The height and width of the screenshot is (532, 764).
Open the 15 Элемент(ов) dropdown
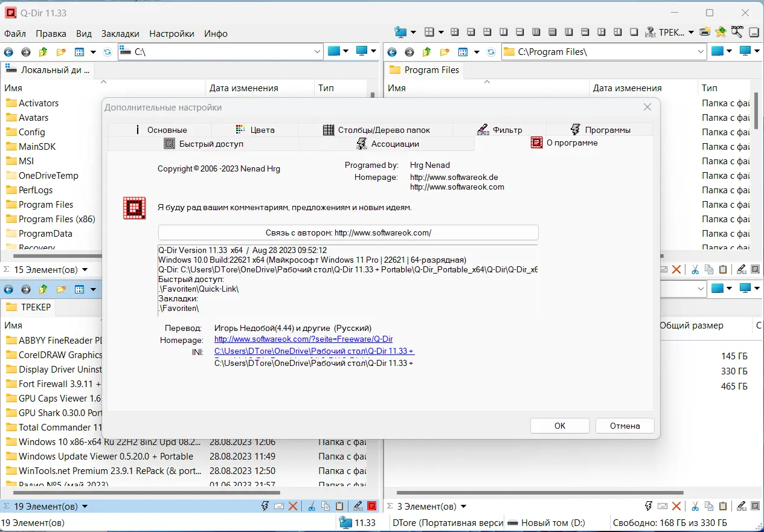(85, 270)
